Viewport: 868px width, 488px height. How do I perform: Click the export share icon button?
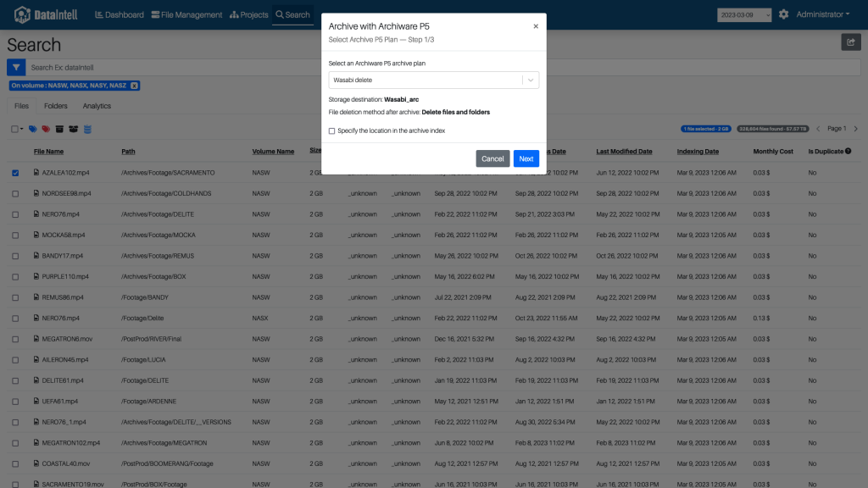tap(851, 42)
